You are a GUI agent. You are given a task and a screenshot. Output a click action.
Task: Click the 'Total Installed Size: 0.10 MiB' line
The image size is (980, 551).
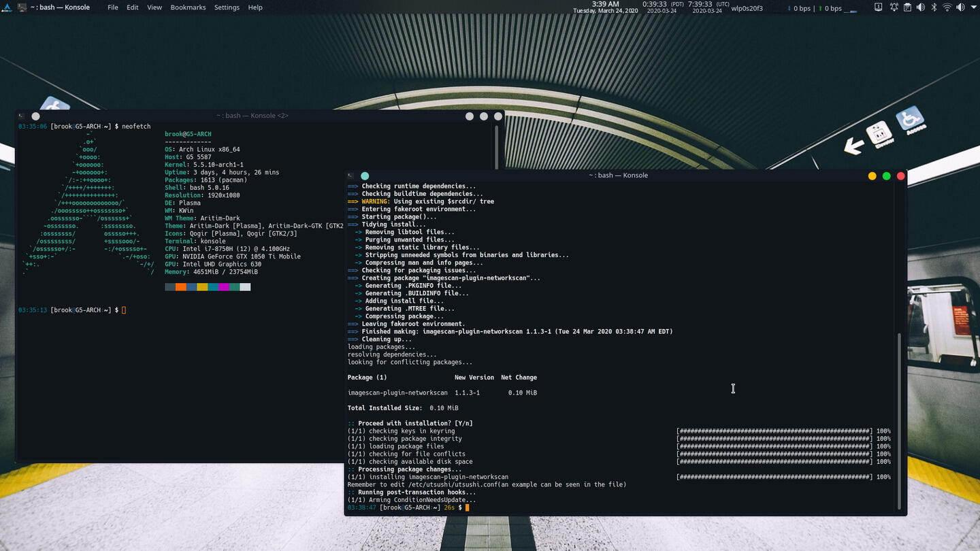click(403, 408)
